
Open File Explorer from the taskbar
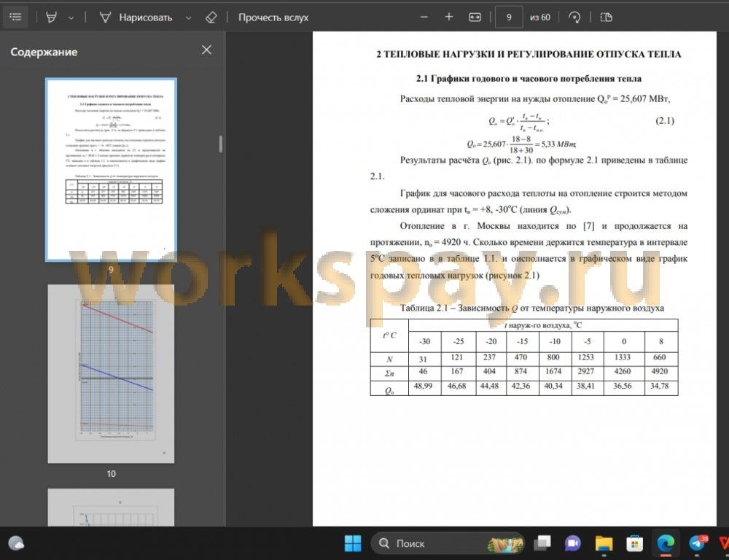tap(604, 542)
